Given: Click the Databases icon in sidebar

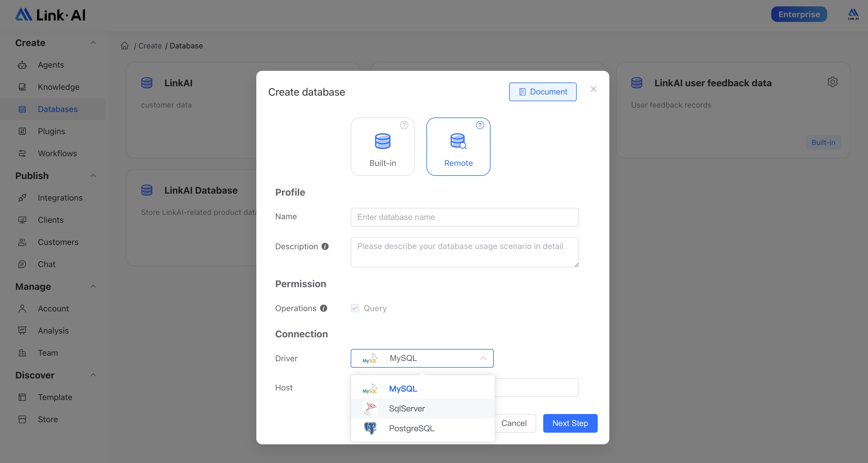Looking at the screenshot, I should pos(22,109).
